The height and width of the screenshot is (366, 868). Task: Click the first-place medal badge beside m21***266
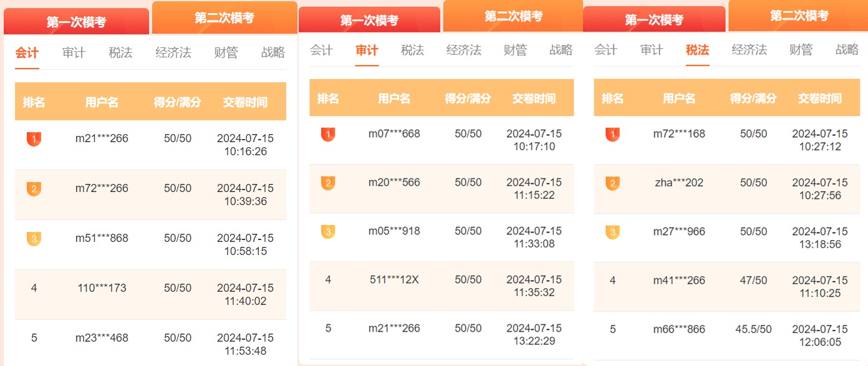(x=34, y=138)
